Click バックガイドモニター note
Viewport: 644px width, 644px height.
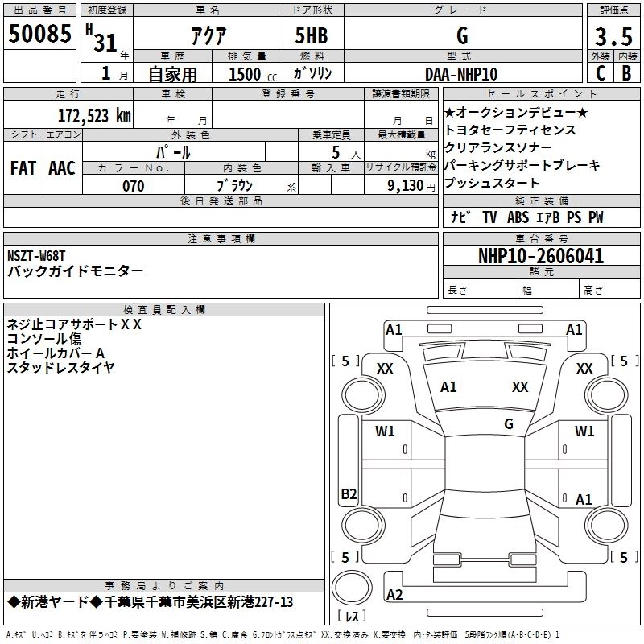tap(75, 271)
